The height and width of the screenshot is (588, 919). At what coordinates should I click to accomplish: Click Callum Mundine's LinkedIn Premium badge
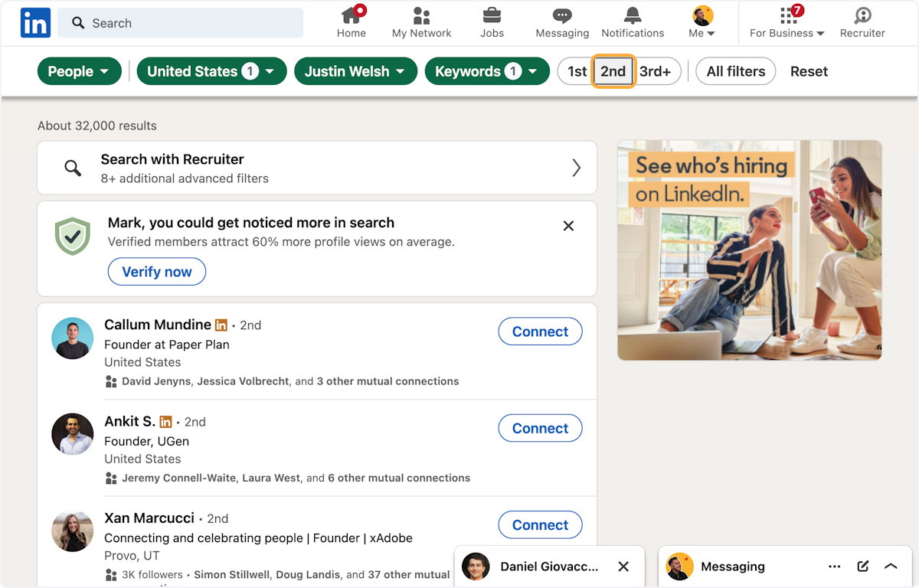[221, 325]
